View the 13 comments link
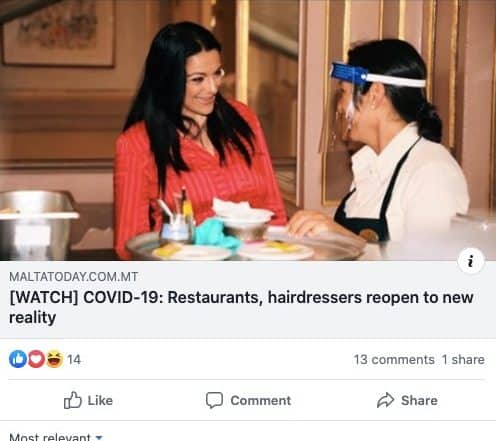This screenshot has height=441, width=496. point(394,360)
